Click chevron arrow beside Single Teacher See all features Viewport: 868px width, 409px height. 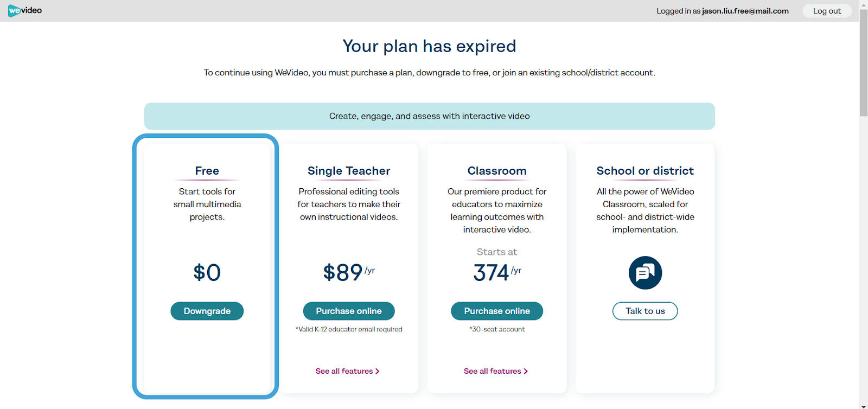(378, 372)
